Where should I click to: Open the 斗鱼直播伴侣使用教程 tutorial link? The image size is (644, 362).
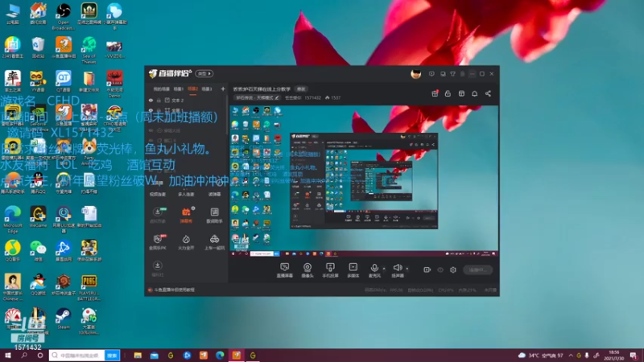tap(174, 290)
